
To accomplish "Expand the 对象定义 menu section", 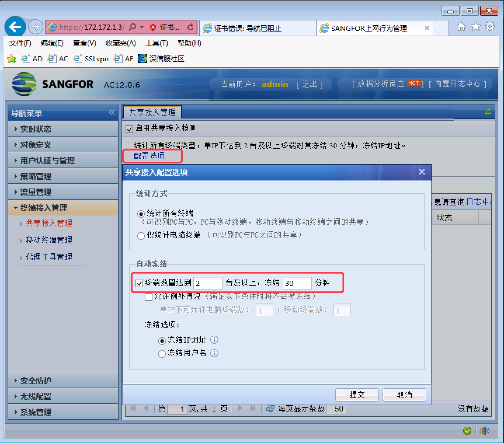I will click(63, 144).
